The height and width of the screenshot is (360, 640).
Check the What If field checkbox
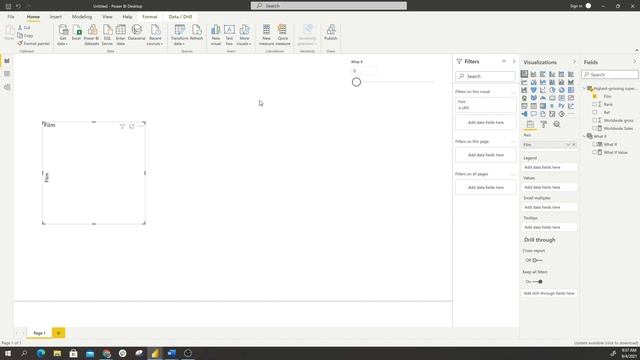tap(595, 144)
